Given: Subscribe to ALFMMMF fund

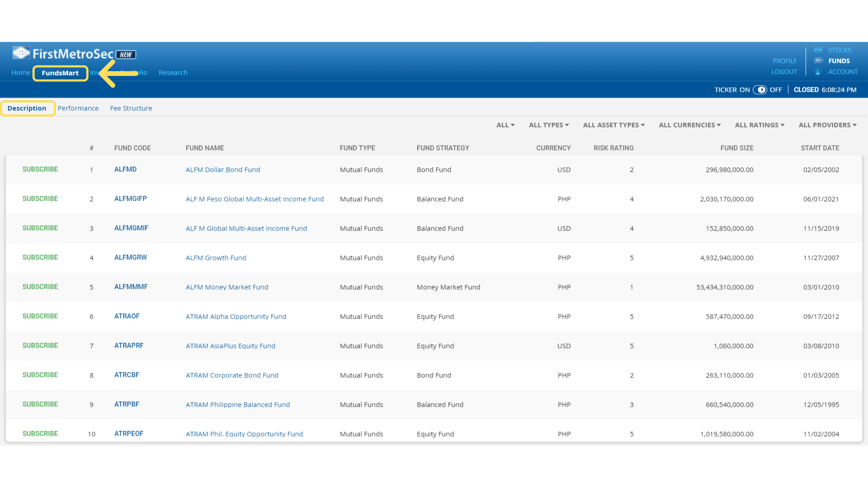Looking at the screenshot, I should [x=40, y=287].
